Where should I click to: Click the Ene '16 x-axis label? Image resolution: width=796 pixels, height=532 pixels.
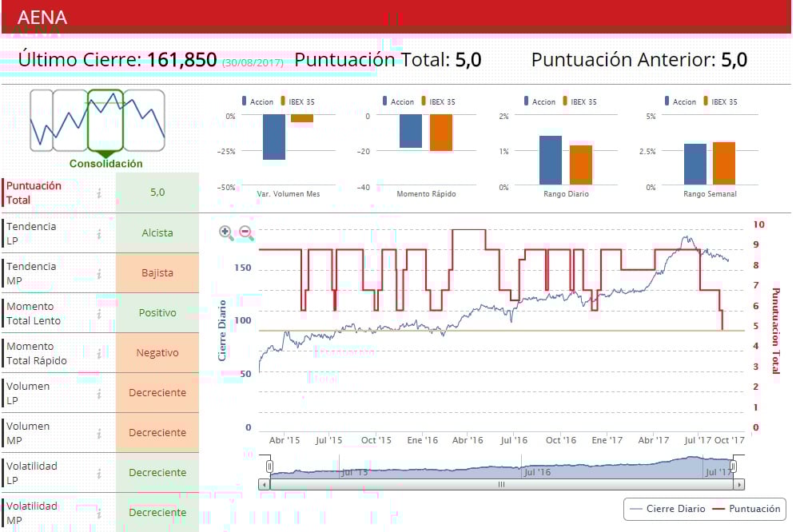[x=422, y=440]
